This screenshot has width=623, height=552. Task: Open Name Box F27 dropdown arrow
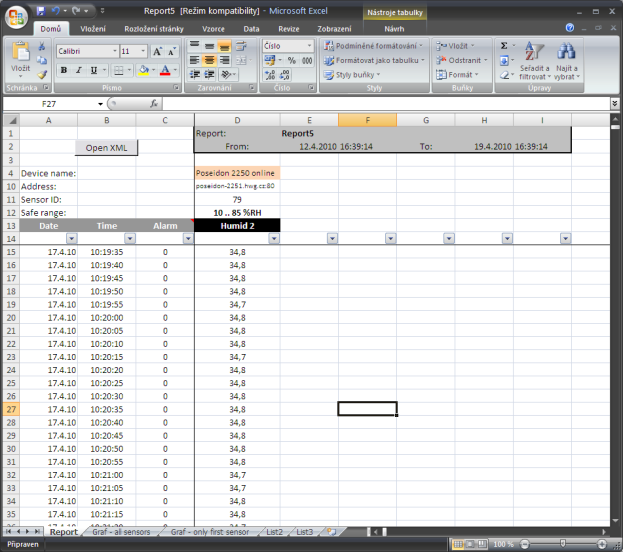tap(101, 104)
